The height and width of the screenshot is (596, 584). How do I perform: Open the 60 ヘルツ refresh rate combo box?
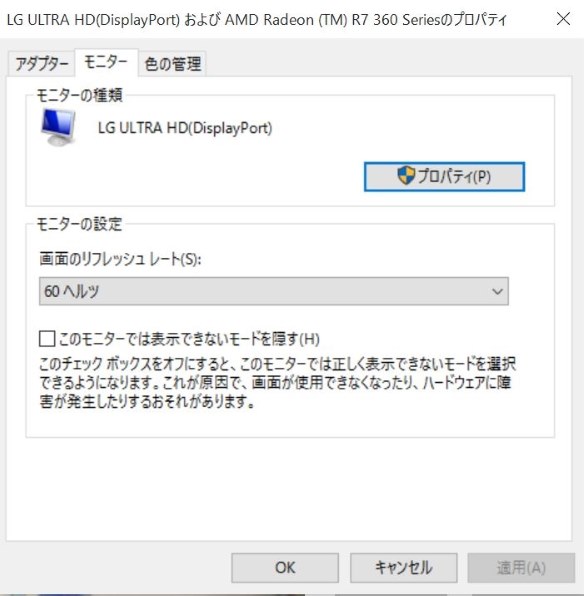(274, 291)
